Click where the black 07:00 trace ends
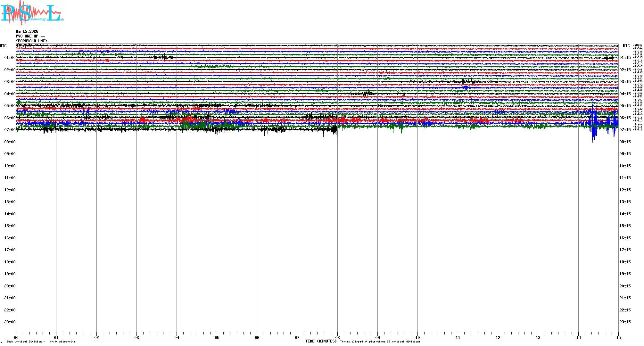The image size is (644, 346). [337, 130]
